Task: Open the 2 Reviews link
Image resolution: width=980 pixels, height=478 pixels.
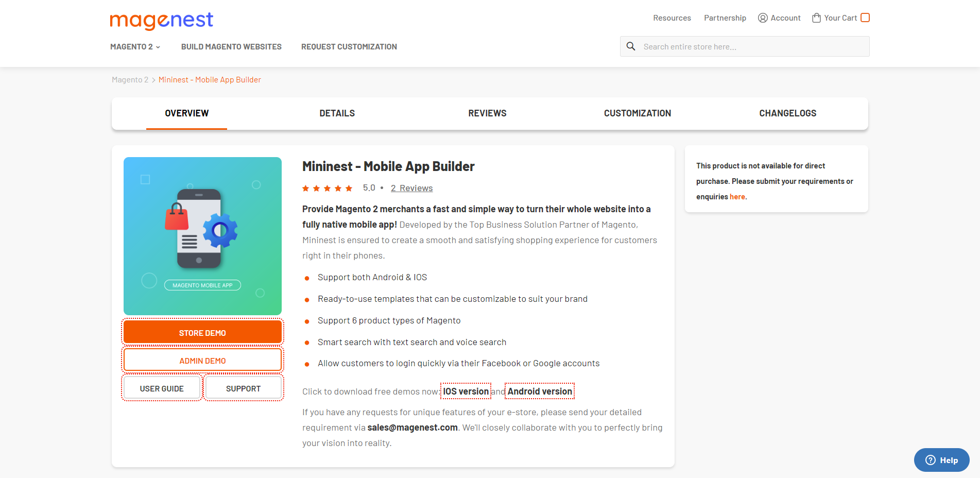Action: tap(411, 189)
